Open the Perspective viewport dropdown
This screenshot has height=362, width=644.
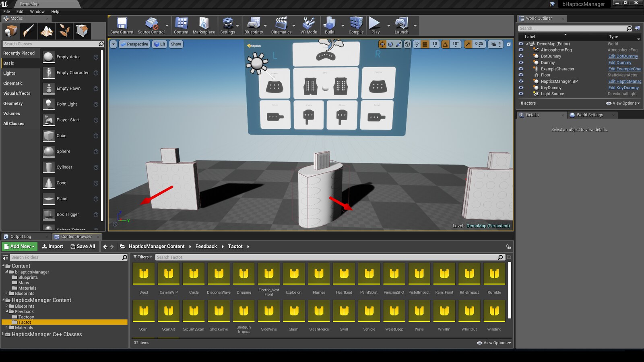pyautogui.click(x=134, y=44)
